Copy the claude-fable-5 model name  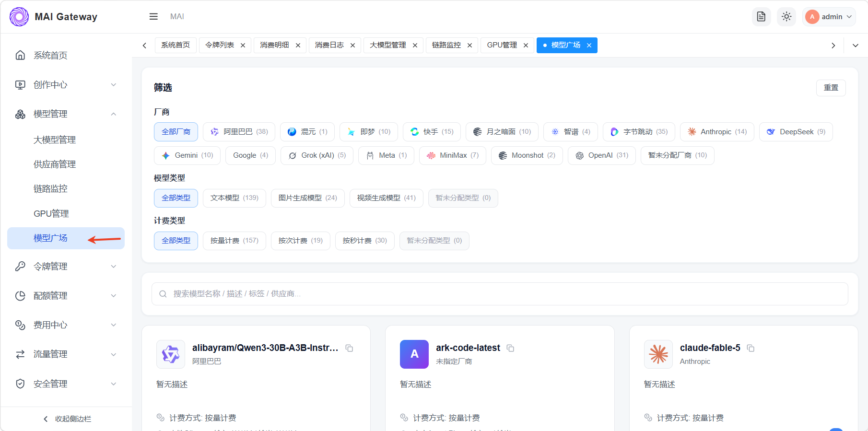[x=751, y=348]
